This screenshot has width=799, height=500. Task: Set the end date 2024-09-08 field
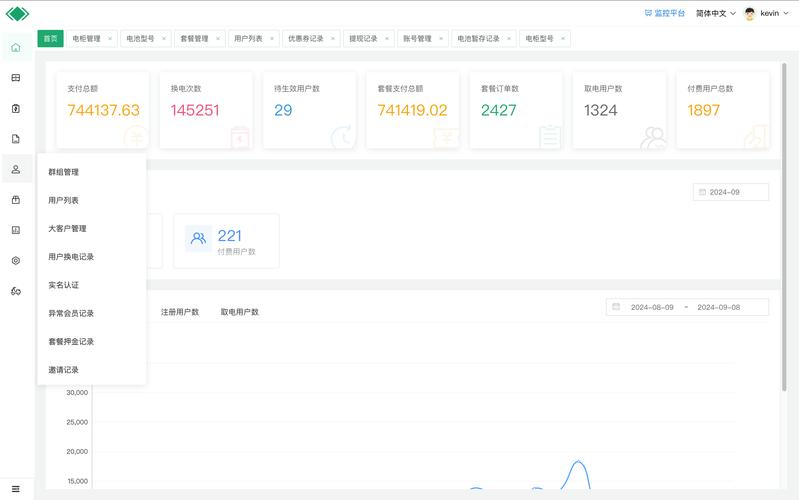(x=718, y=307)
